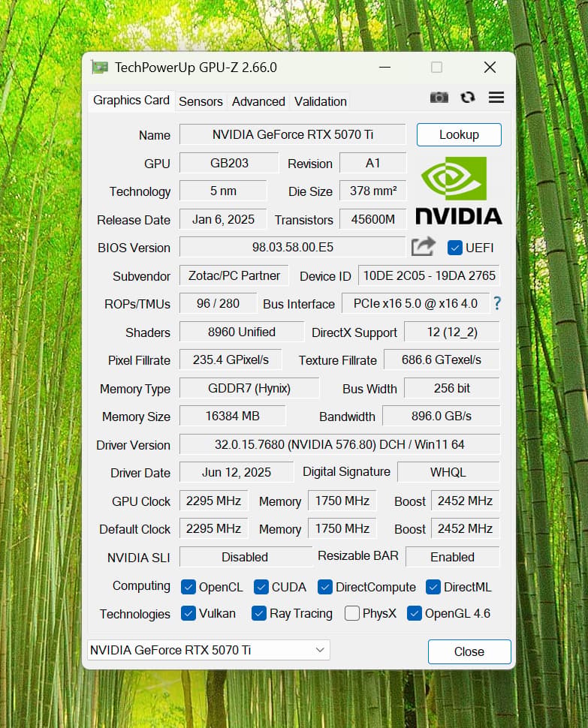The height and width of the screenshot is (728, 588).
Task: Click the Memory Size field 16384 MB
Action: click(232, 416)
